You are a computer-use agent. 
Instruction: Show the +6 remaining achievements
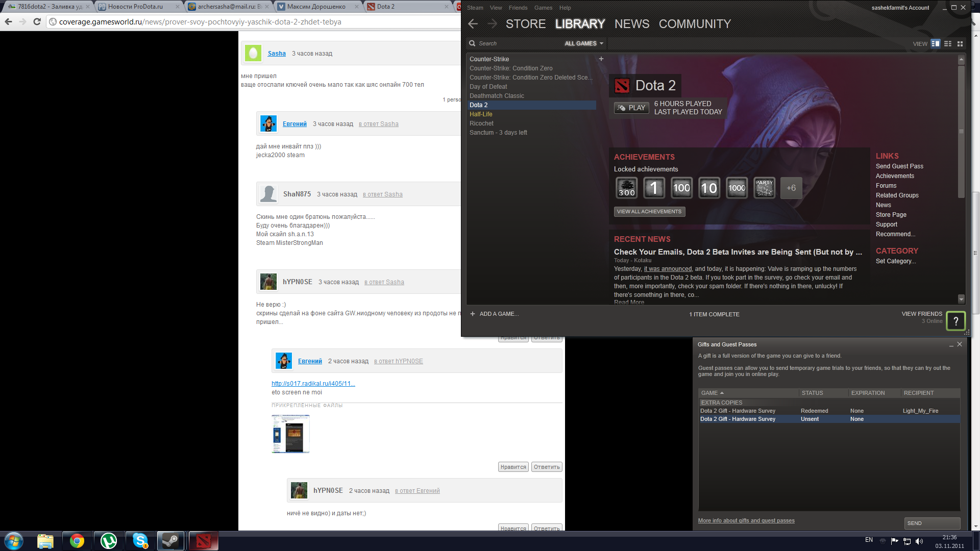coord(791,188)
